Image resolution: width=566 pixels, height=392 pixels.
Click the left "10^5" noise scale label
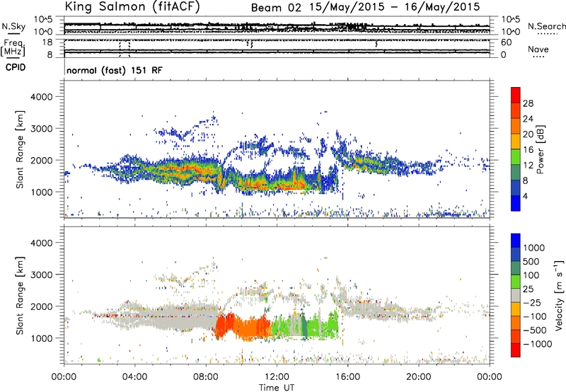[x=44, y=20]
